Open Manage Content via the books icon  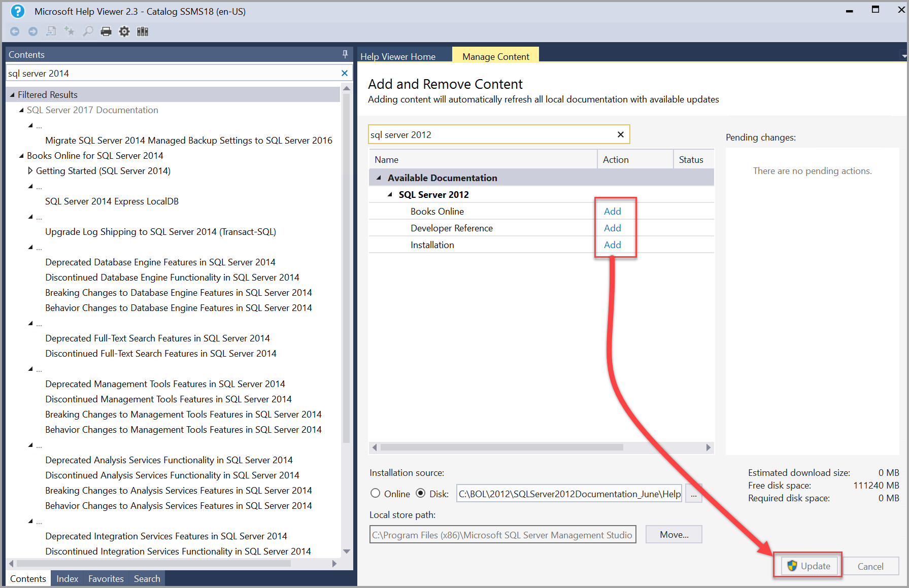[x=143, y=31]
